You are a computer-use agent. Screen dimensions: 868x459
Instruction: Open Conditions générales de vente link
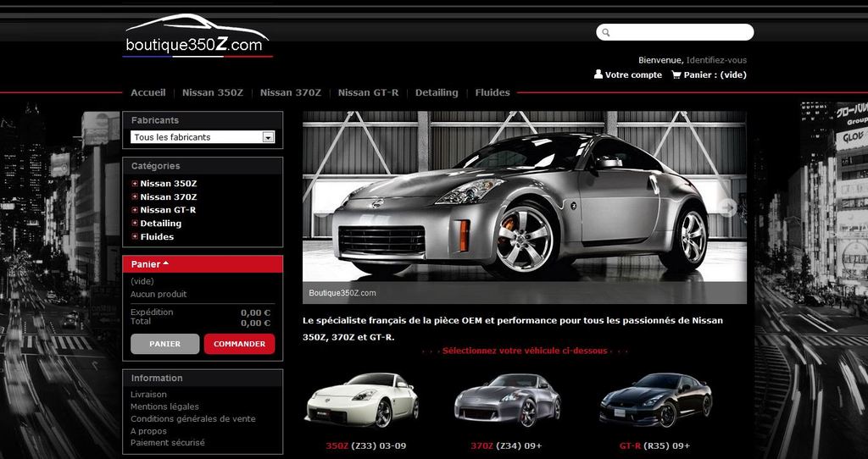[x=193, y=418]
